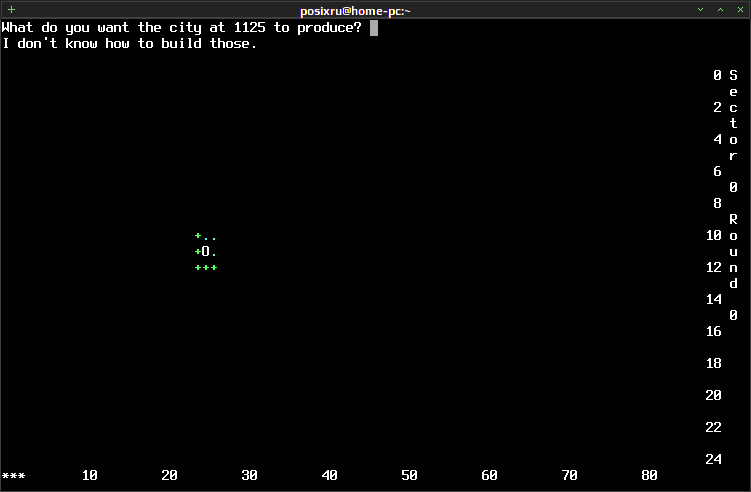Click column label 20 on the bottom axis
751x492 pixels.
[170, 475]
